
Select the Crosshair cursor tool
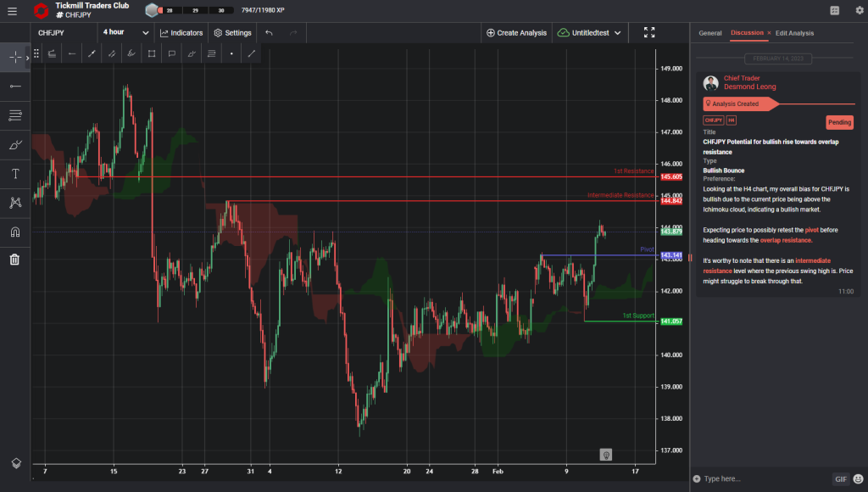point(14,56)
